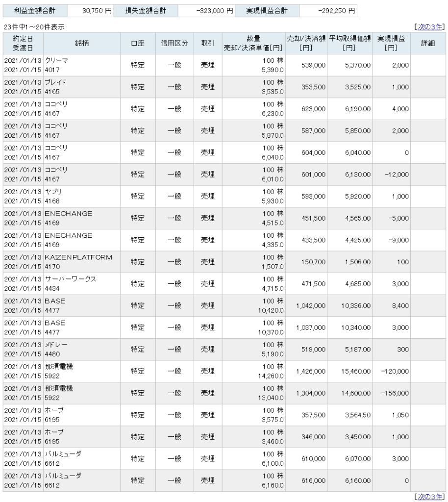Select the ヤプリ 4168 stock name cell
Viewport: 448px width, 502px height.
tap(82, 196)
